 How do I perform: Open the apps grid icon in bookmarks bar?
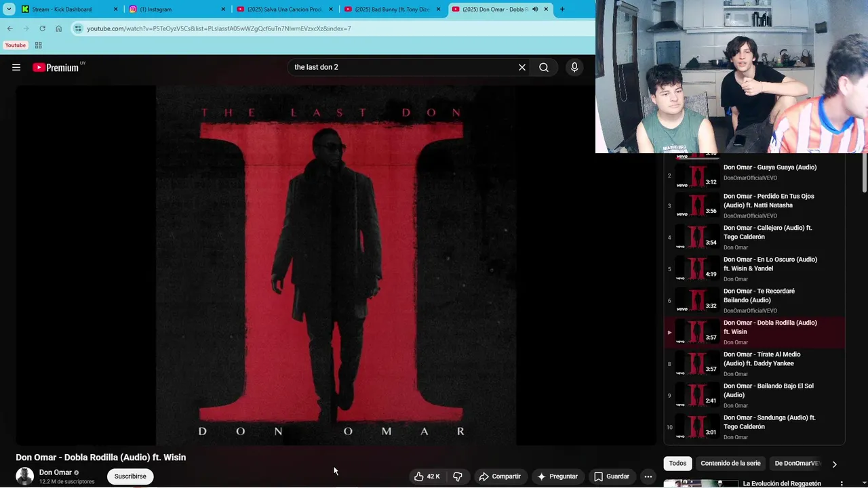(38, 45)
